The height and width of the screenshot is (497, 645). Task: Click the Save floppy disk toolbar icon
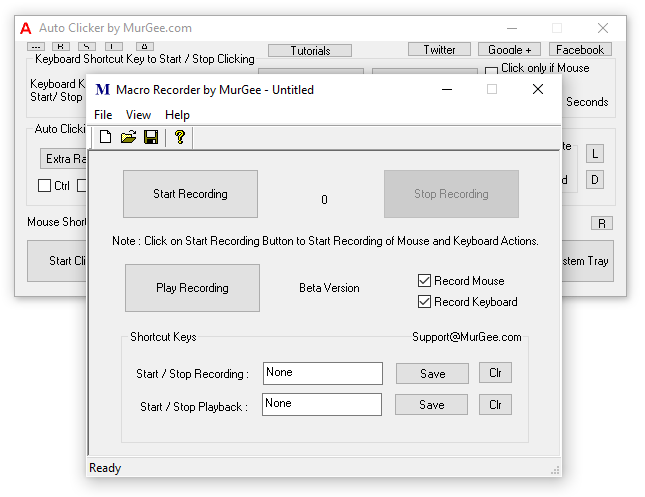click(x=151, y=137)
